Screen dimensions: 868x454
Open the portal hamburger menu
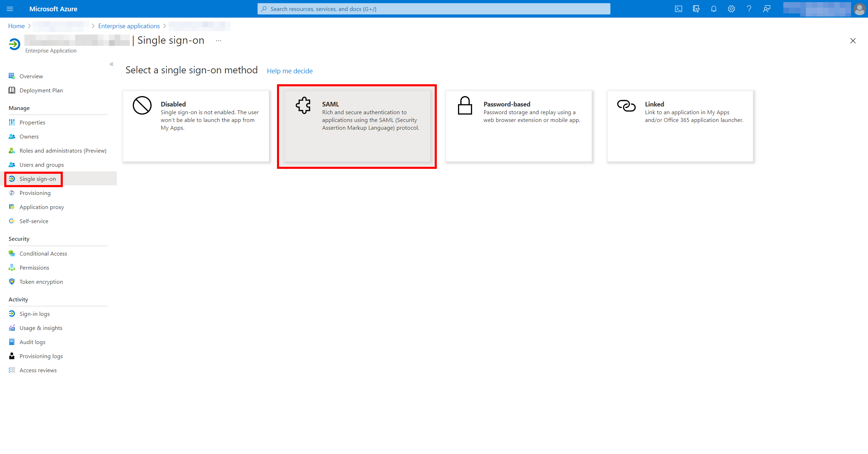10,9
